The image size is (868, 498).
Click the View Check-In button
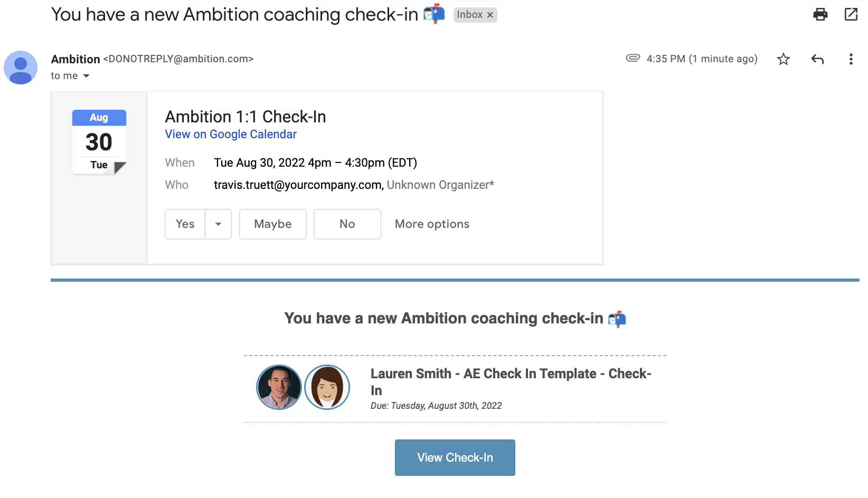(x=455, y=457)
